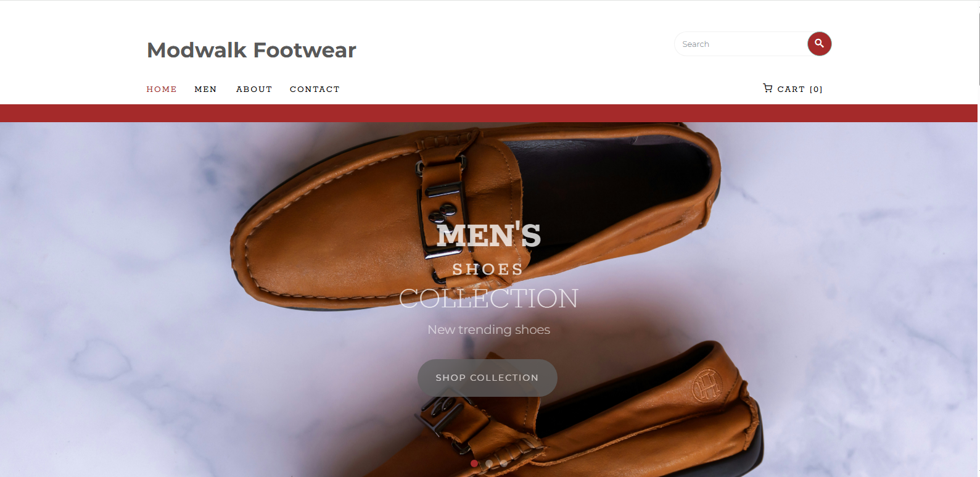Click the SHOES subtitle on the slide
Screen dimensions: 980x477
pos(488,270)
